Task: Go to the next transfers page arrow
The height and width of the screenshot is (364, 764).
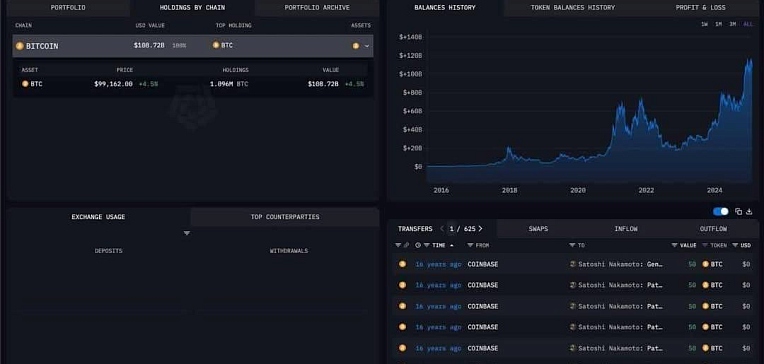Action: 480,229
